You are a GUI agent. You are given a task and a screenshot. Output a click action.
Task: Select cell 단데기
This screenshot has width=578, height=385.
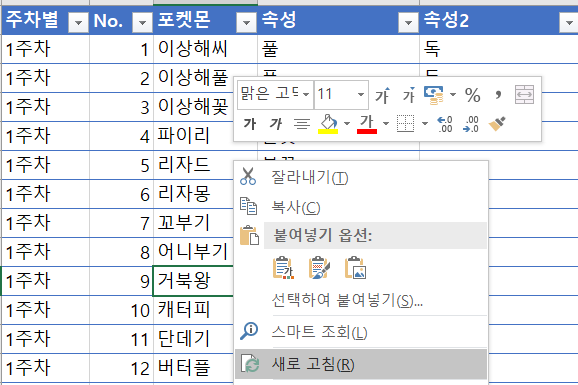(x=194, y=339)
